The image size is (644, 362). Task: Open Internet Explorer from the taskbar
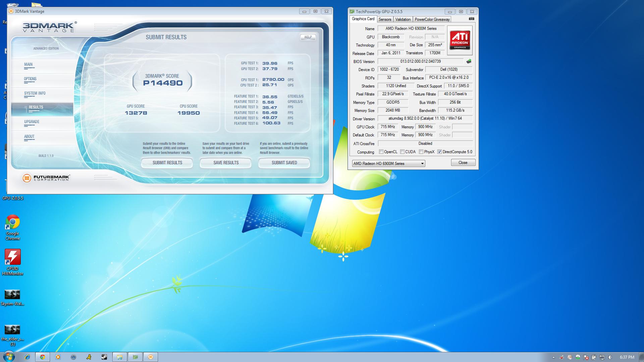(x=27, y=357)
